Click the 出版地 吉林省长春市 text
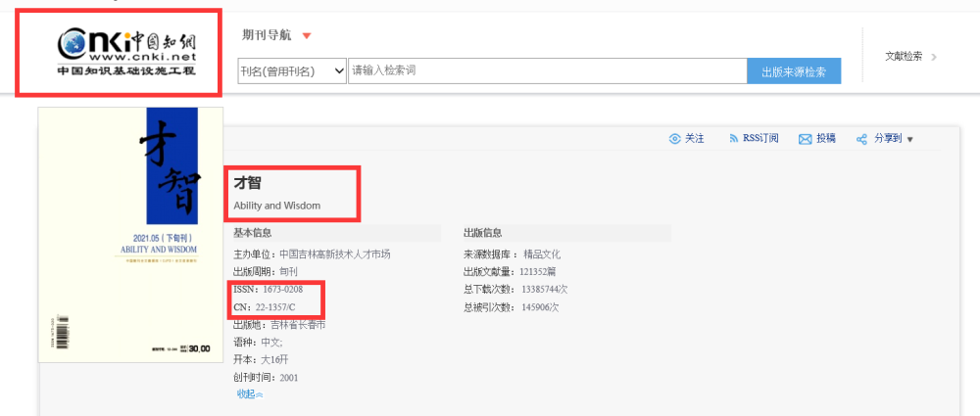Viewport: 980px width, 416px height. (x=279, y=325)
